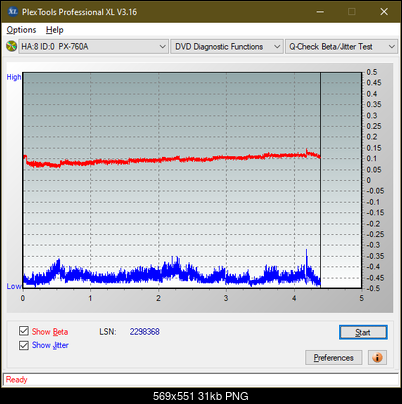Image resolution: width=402 pixels, height=404 pixels.
Task: Minimize the PlexTools window
Action: click(320, 12)
